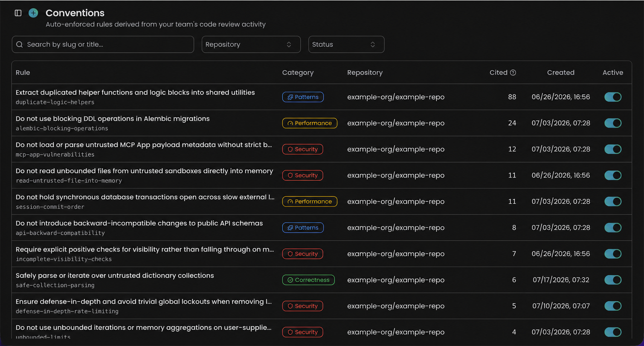The image size is (644, 346).
Task: Click Performance badge on session-commit-order row
Action: [x=310, y=202]
